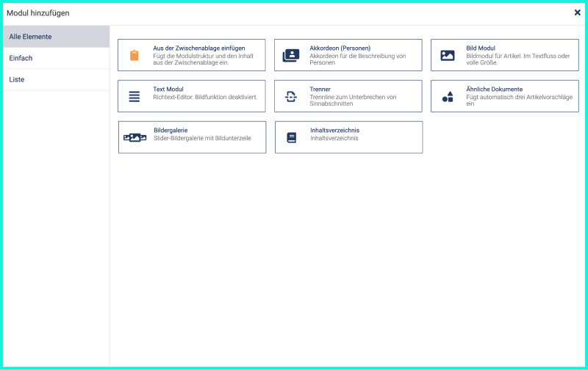Image resolution: width=588 pixels, height=370 pixels.
Task: Open the Liste category
Action: 57,79
